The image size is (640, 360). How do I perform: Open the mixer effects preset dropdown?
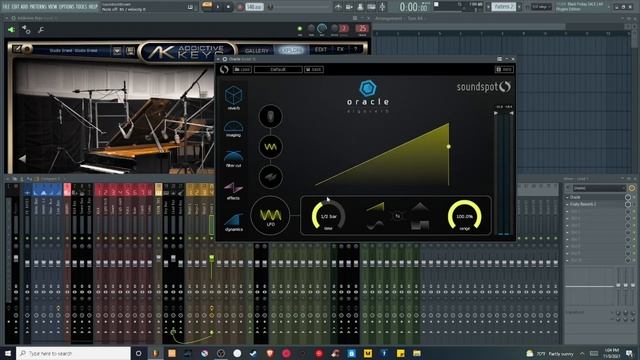(599, 188)
